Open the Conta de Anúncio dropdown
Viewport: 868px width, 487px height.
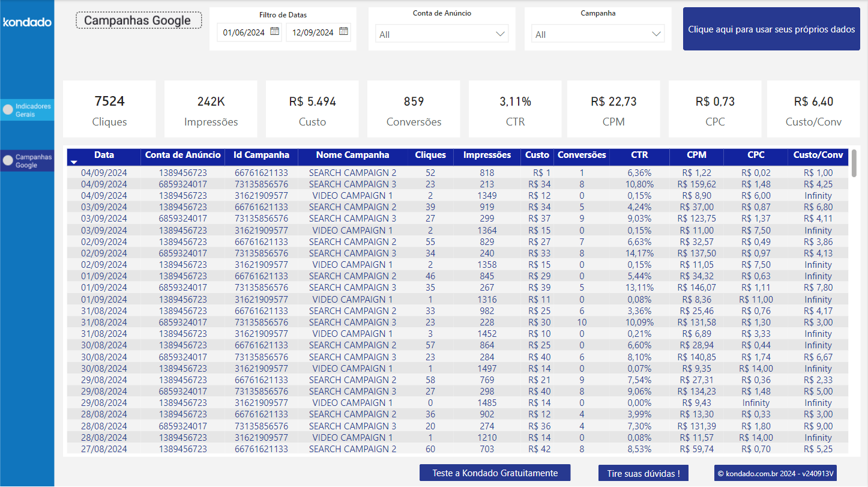[x=442, y=34]
